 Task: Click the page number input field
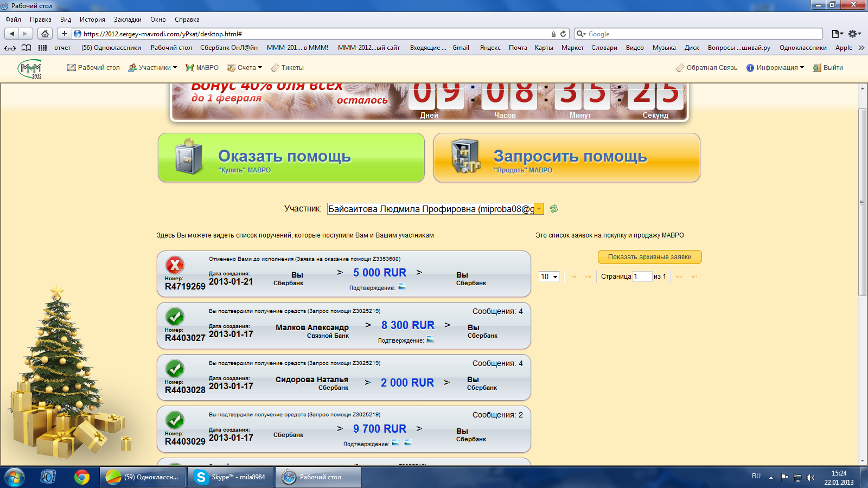pos(642,277)
